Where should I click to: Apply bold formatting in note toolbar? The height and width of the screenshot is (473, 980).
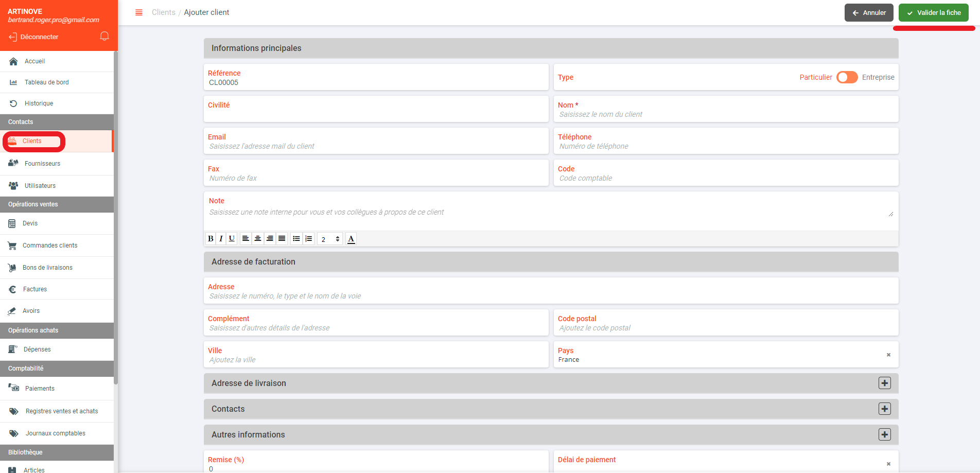pyautogui.click(x=211, y=238)
